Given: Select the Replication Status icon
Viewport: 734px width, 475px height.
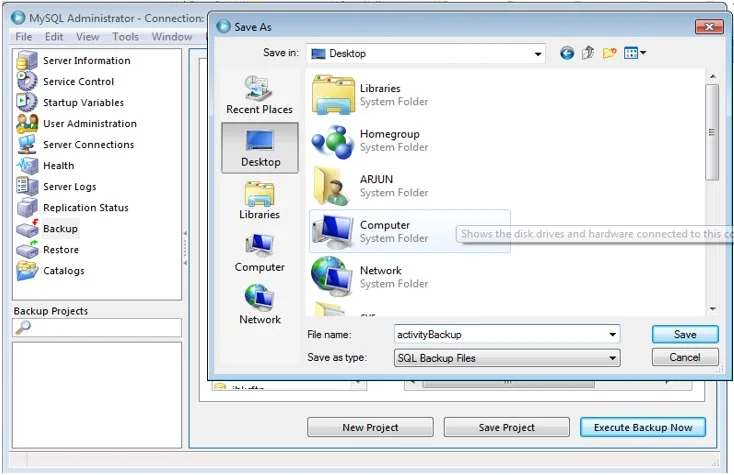Looking at the screenshot, I should click(27, 207).
